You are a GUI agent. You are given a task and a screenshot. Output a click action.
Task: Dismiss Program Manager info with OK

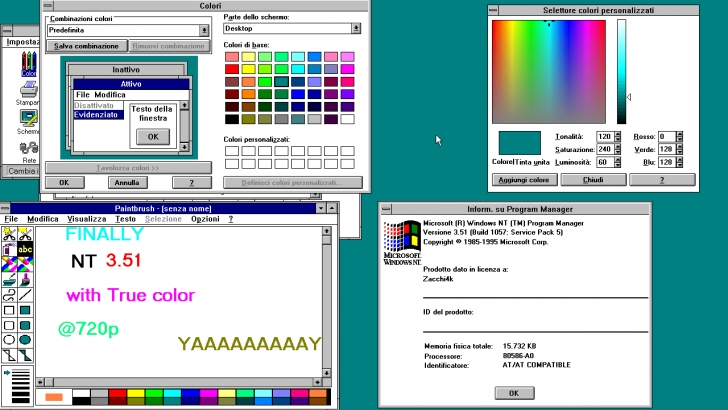point(514,393)
